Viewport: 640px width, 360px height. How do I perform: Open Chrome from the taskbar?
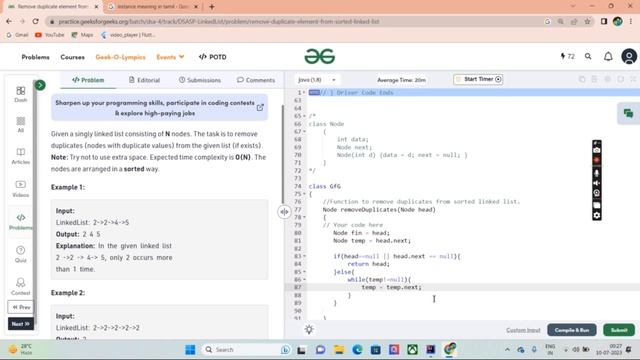[x=449, y=349]
